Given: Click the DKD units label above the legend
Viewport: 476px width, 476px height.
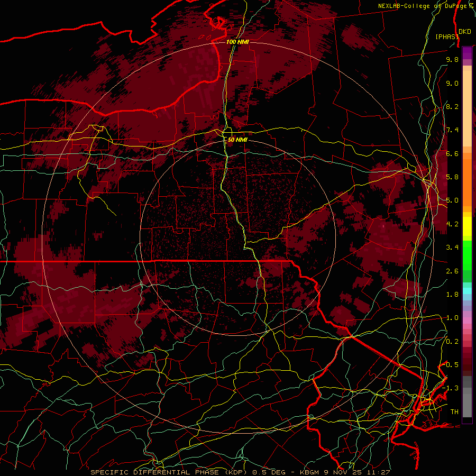Looking at the screenshot, I should pos(465,32).
